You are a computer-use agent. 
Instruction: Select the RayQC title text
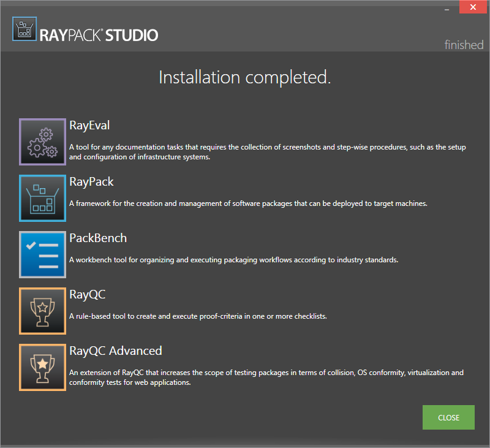pos(87,295)
